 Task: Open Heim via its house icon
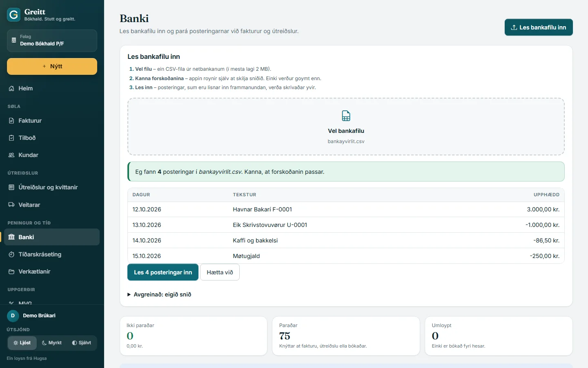(x=11, y=88)
